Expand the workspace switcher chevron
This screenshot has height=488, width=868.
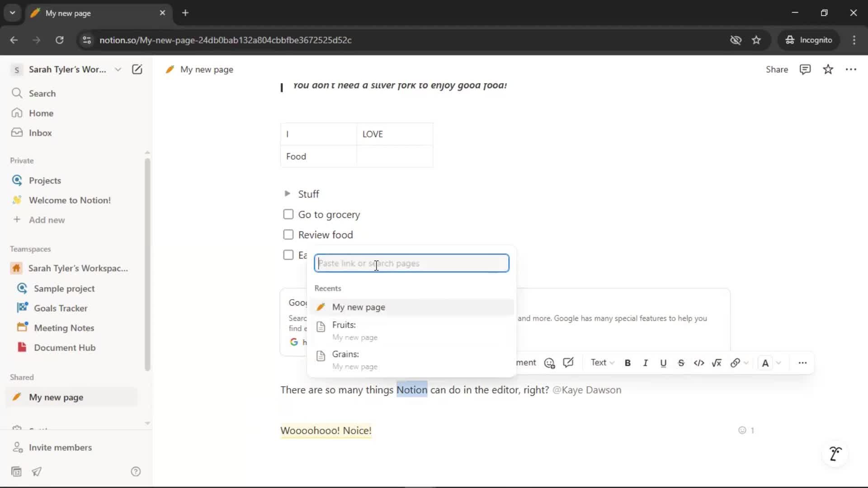pyautogui.click(x=118, y=69)
